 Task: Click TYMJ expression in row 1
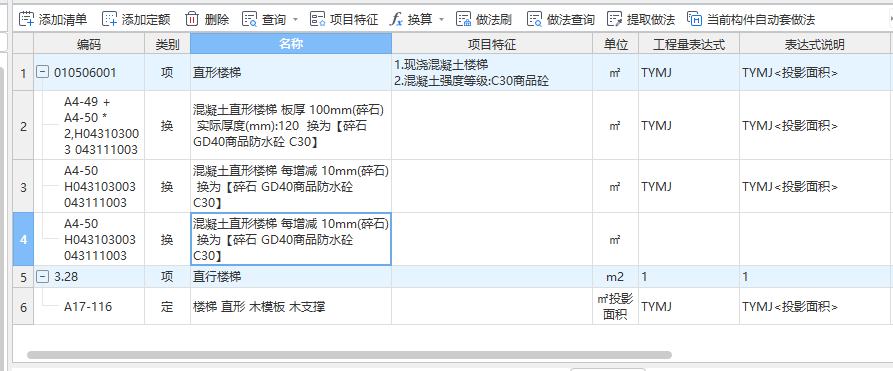(689, 73)
